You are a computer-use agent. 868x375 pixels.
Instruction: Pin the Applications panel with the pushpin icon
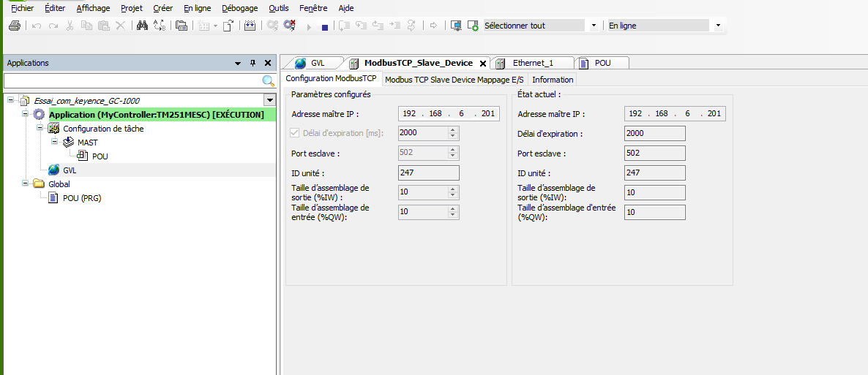click(253, 64)
